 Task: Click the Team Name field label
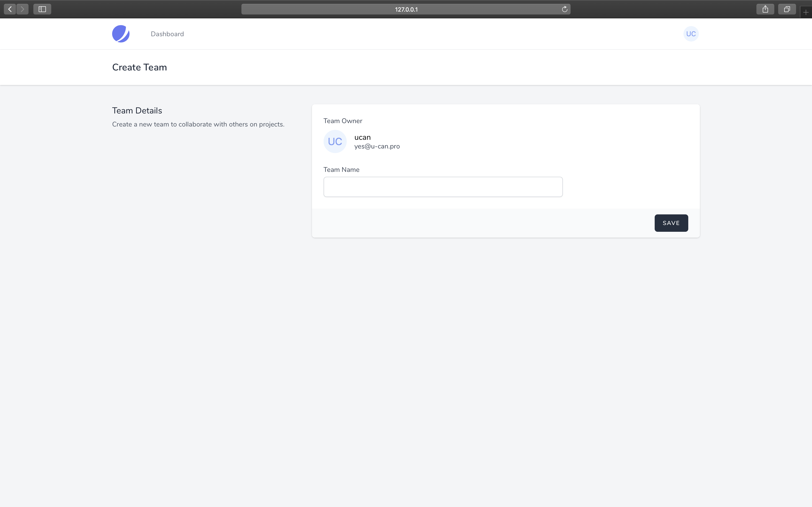click(x=341, y=169)
